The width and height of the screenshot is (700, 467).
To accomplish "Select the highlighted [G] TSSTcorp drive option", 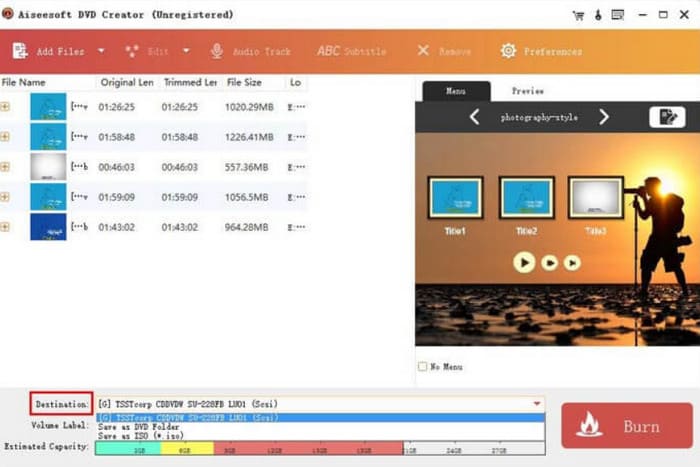I will point(321,418).
